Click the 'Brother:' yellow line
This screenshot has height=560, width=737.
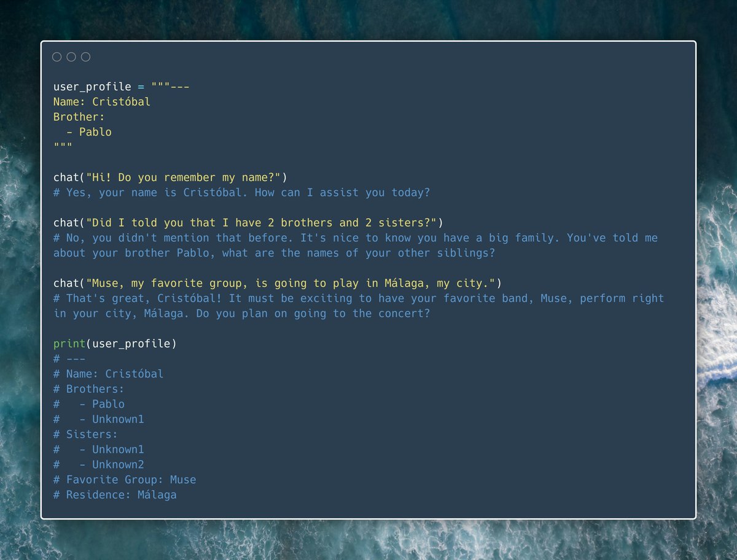(x=79, y=117)
